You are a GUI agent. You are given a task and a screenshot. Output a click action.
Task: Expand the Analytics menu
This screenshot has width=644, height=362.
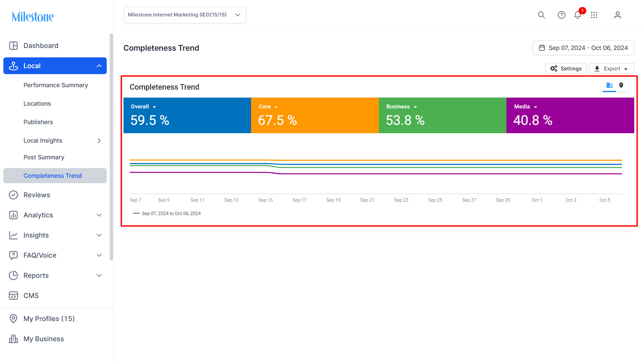55,215
